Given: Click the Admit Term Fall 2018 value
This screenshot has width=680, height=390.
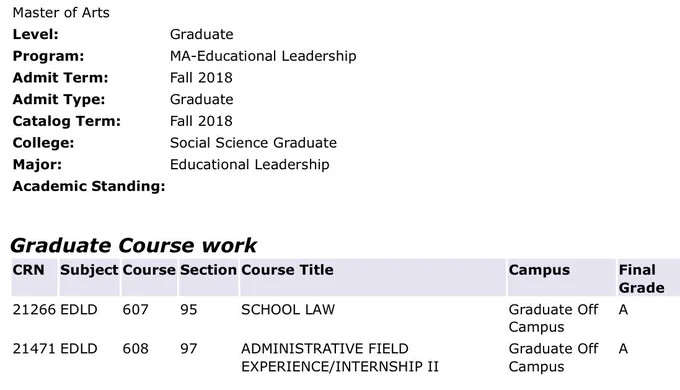Looking at the screenshot, I should tap(201, 78).
